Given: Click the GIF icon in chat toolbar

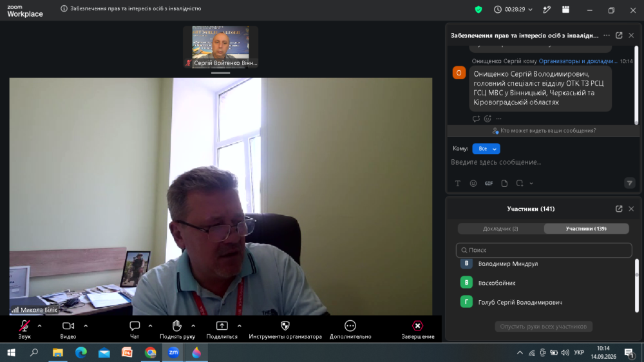Looking at the screenshot, I should [489, 184].
